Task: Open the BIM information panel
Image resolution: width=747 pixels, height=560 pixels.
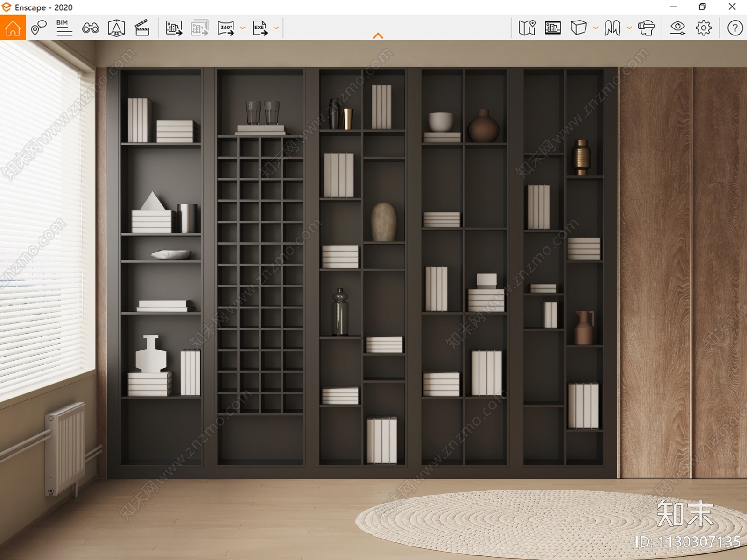Action: (64, 28)
